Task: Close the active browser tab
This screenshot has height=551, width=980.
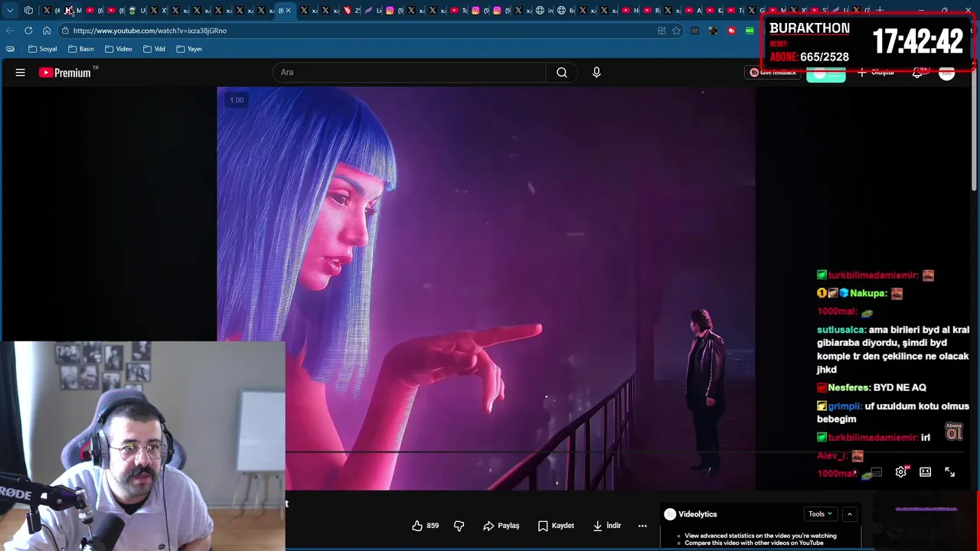Action: [288, 10]
